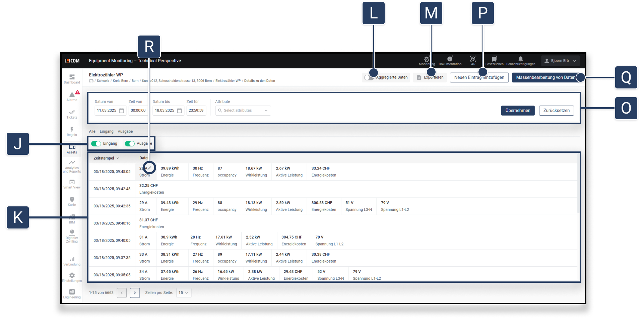Open the Select attributes dropdown
The width and height of the screenshot is (644, 325).
pyautogui.click(x=243, y=111)
